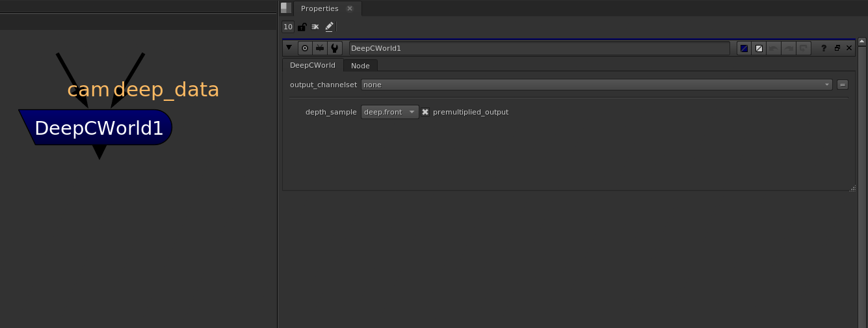Open help with the question mark icon
Image resolution: width=868 pixels, height=328 pixels.
(824, 48)
